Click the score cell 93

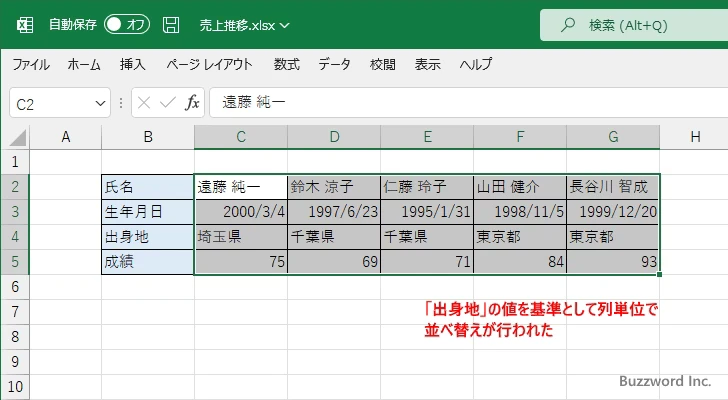coord(613,262)
